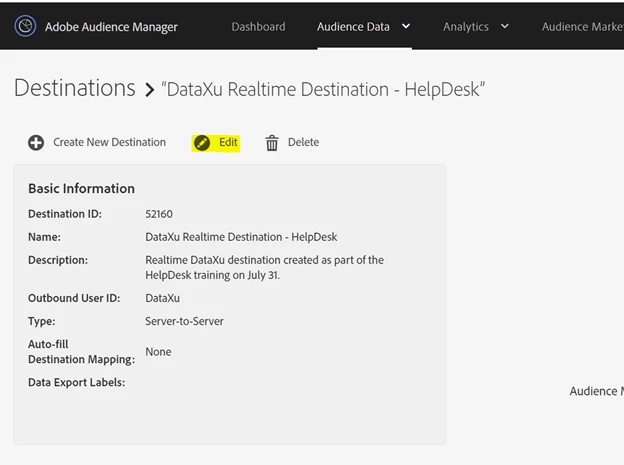Viewport: 624px width, 465px height.
Task: Select the Audience Data menu label
Action: click(353, 27)
